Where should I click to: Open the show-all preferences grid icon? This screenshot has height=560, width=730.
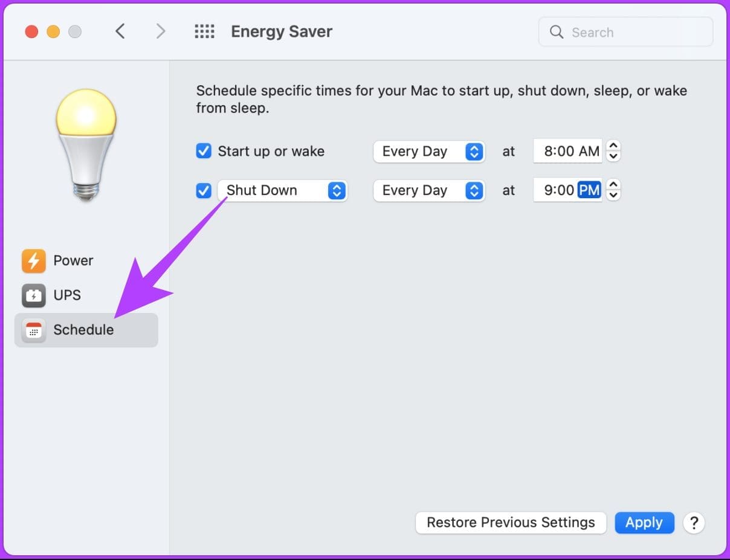[x=204, y=31]
